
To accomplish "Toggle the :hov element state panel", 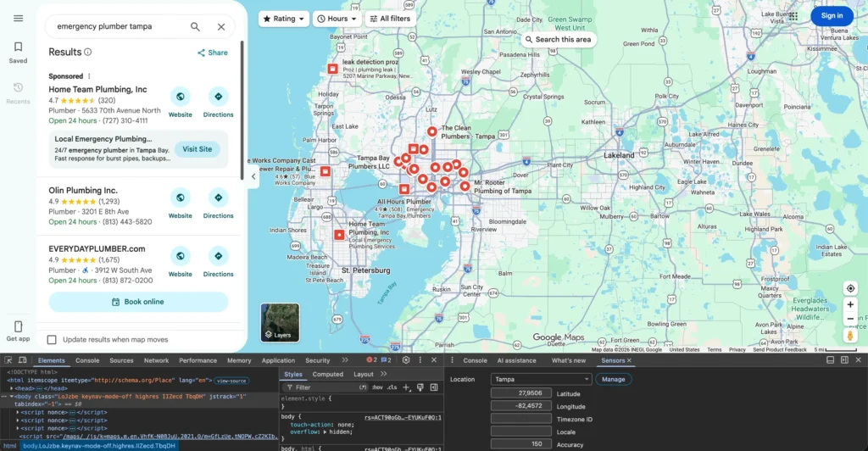I will point(377,387).
